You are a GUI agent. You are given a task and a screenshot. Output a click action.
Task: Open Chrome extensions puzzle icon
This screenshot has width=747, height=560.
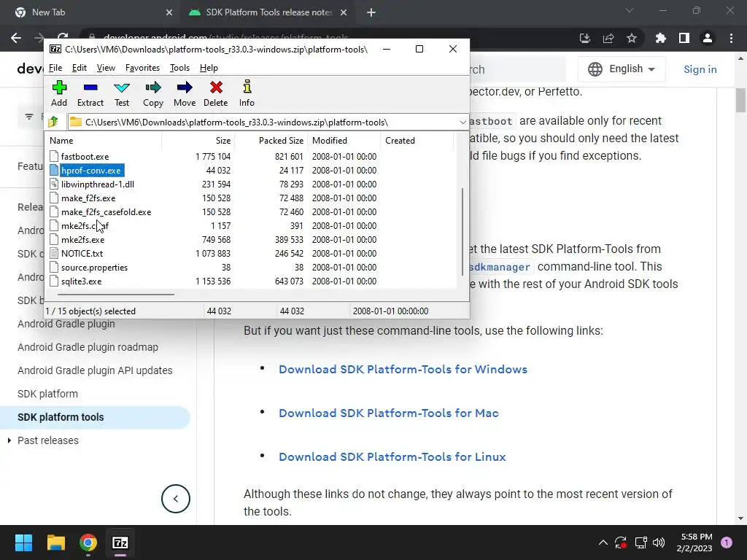[x=661, y=38]
